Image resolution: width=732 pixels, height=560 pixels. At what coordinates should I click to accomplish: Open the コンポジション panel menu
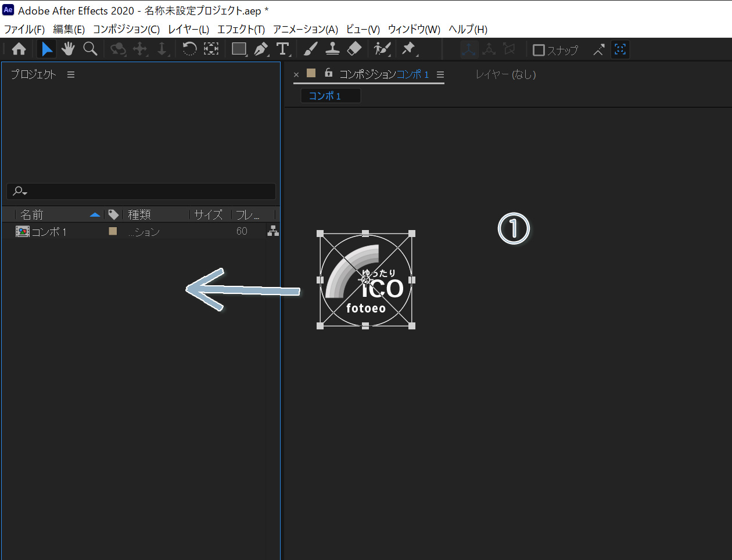pos(440,74)
